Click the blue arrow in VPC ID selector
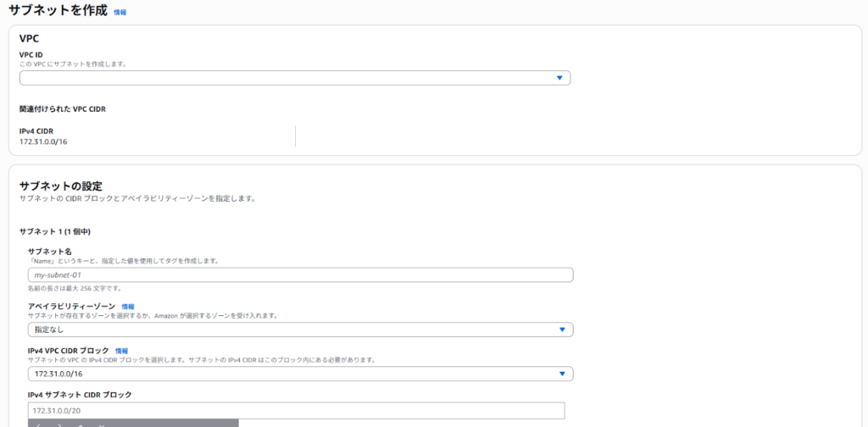Screen dimensions: 868x427 click(559, 78)
